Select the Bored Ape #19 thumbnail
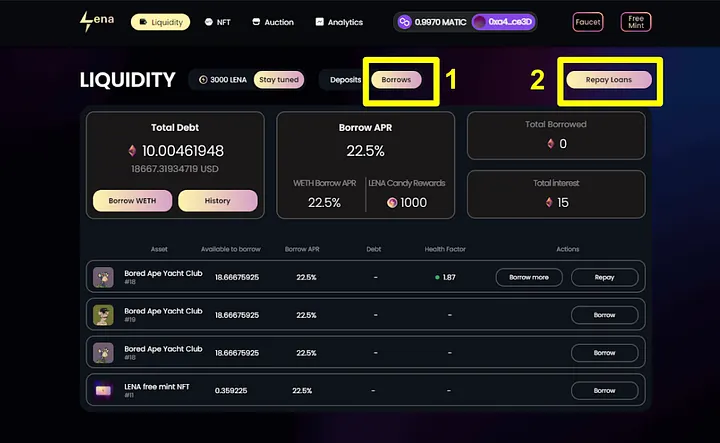This screenshot has height=443, width=720. pyautogui.click(x=103, y=315)
